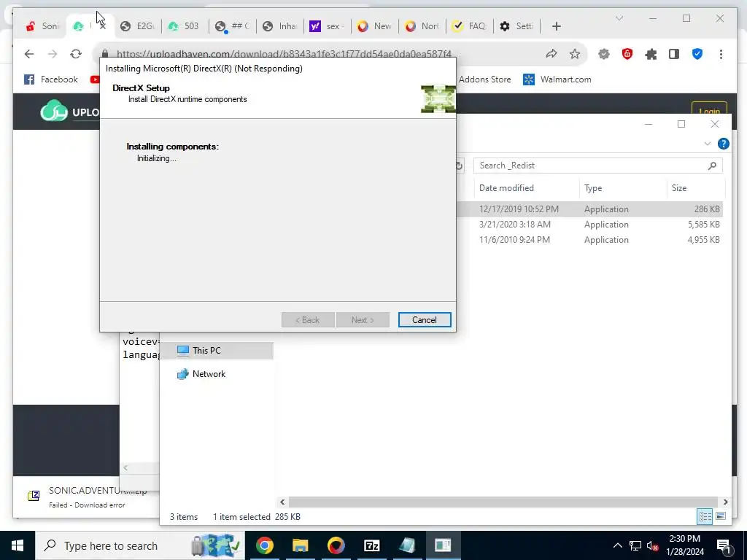This screenshot has width=747, height=560.
Task: Click the search magnifier in Explorer
Action: click(712, 166)
